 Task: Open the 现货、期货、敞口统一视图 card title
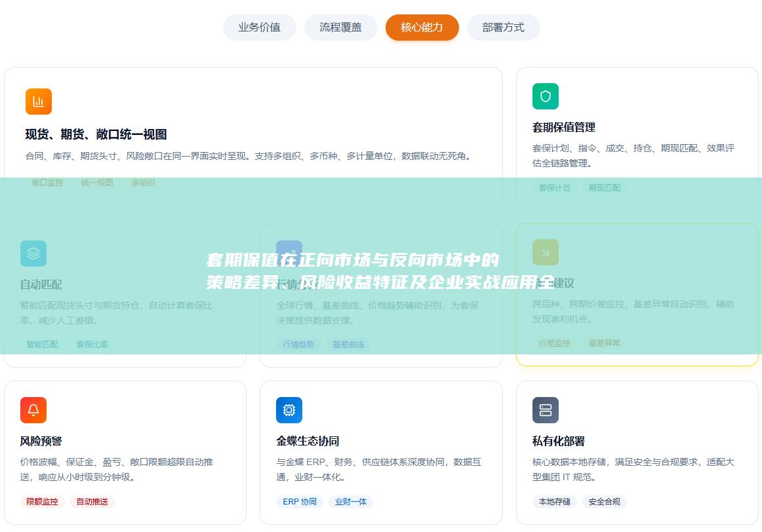(x=96, y=134)
